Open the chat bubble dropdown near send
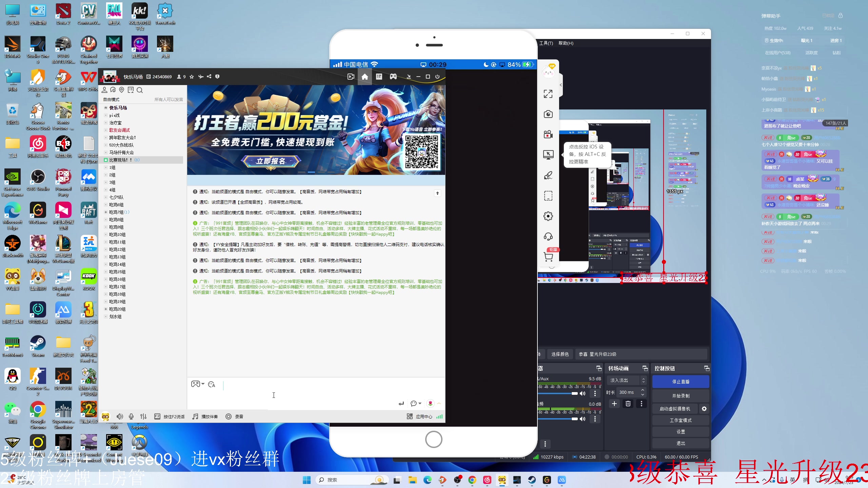 pyautogui.click(x=416, y=403)
